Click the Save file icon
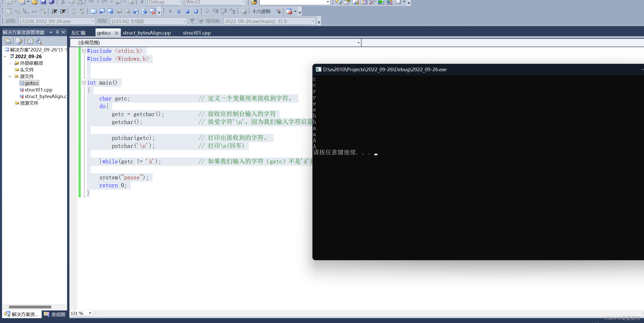This screenshot has width=644, height=323. click(x=43, y=2)
